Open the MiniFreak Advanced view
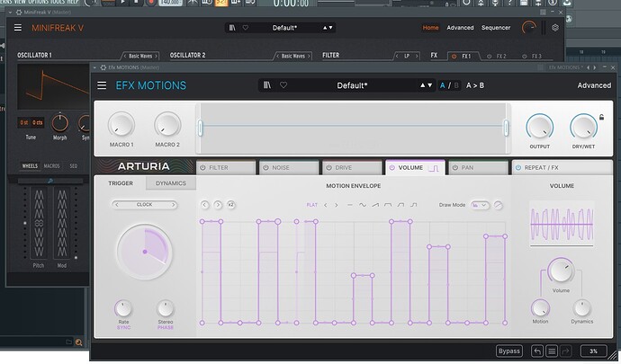The width and height of the screenshot is (621, 364). (460, 28)
